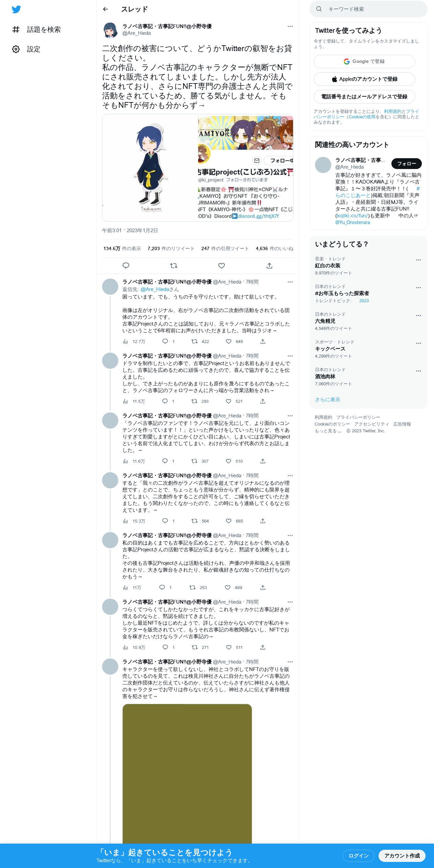Expand もっと見る footer options
The height and width of the screenshot is (868, 434).
click(328, 431)
